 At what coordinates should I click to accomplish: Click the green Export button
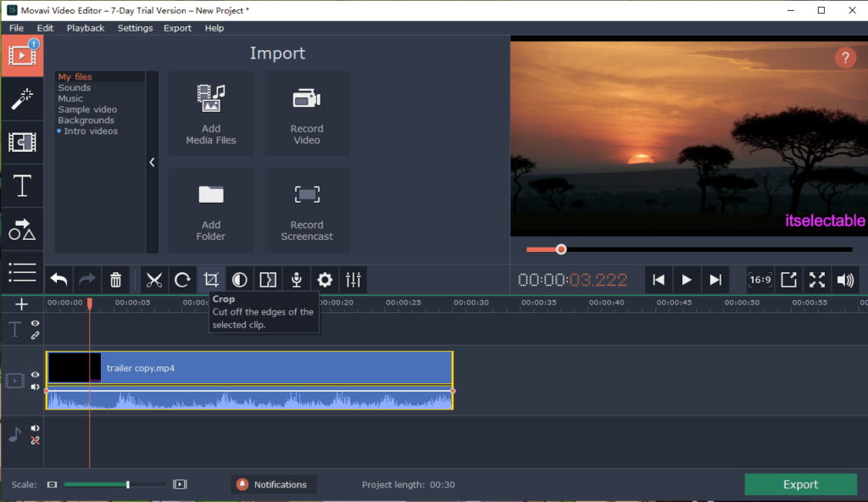800,484
